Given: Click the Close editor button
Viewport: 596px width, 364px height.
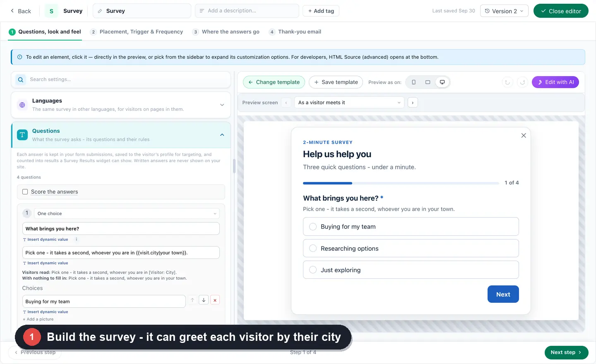Looking at the screenshot, I should coord(561,11).
